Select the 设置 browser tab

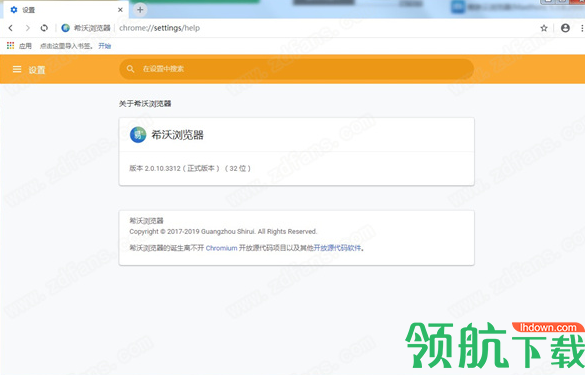click(x=66, y=10)
